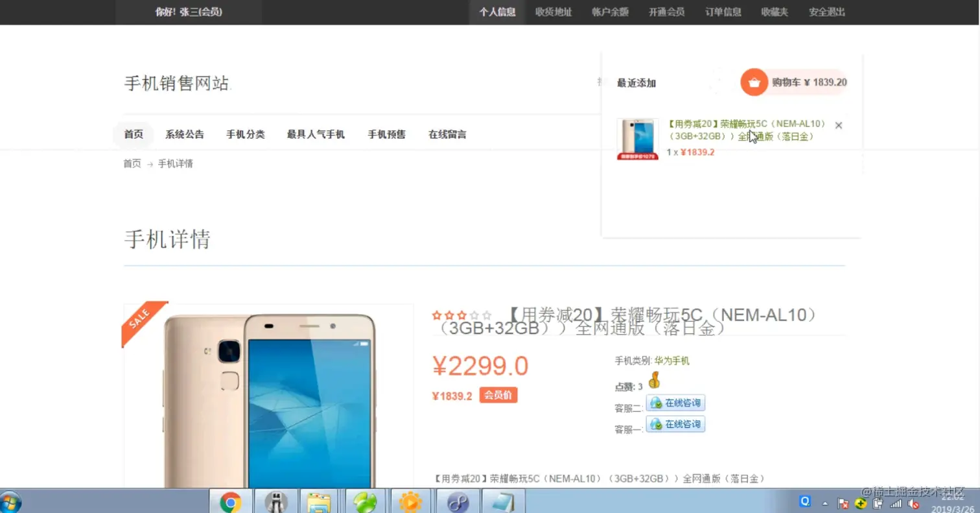
Task: Click the 会员价 badge
Action: click(x=498, y=395)
